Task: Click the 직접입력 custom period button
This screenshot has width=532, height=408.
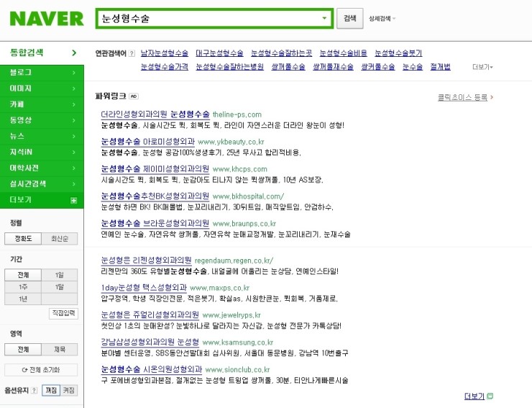Action: coord(63,313)
